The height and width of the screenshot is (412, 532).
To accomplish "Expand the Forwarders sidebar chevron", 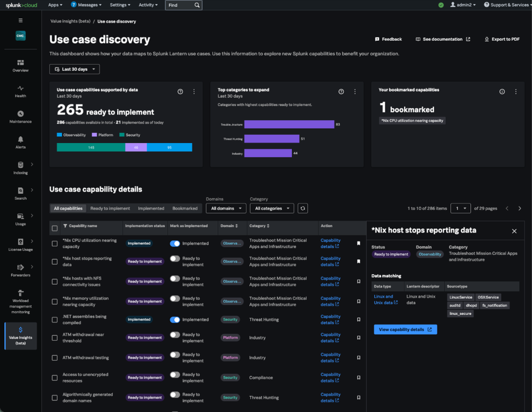I will click(x=32, y=267).
